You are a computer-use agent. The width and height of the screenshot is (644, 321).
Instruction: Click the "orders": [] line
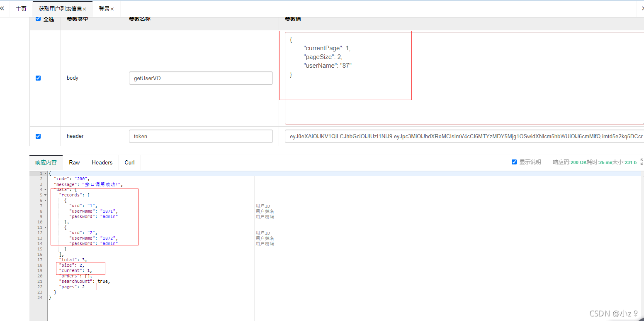75,276
